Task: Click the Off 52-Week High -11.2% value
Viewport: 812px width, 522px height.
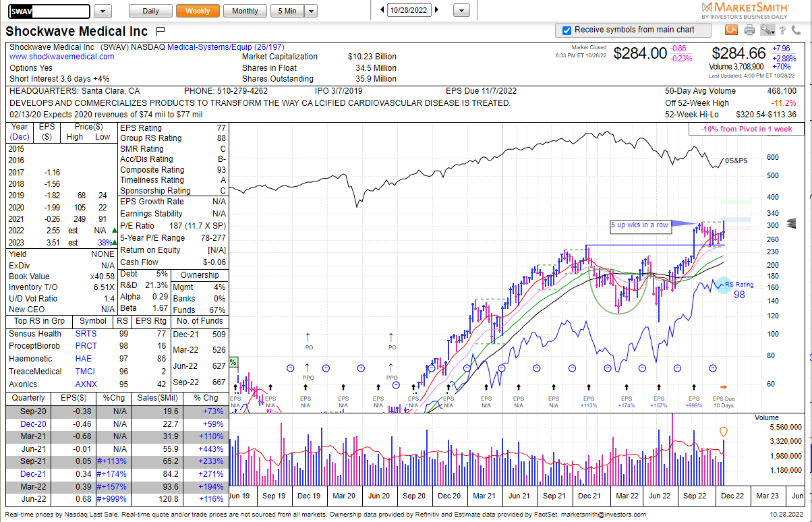Action: click(784, 103)
